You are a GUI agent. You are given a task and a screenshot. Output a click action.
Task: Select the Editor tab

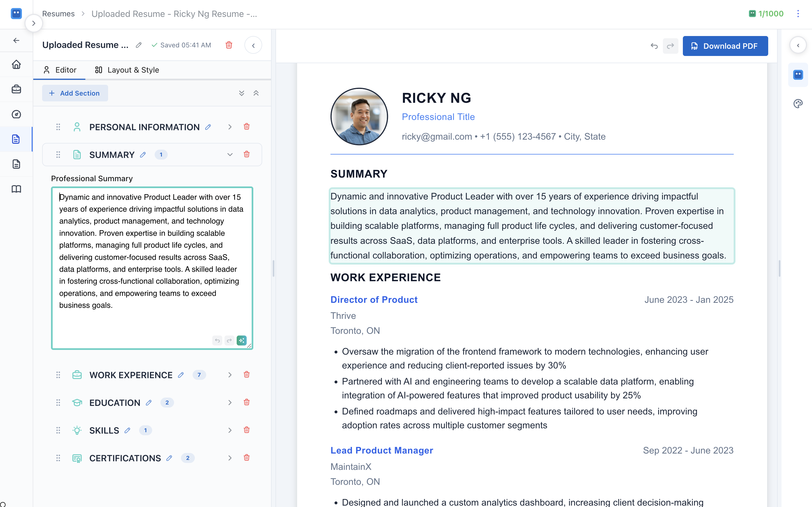click(60, 70)
